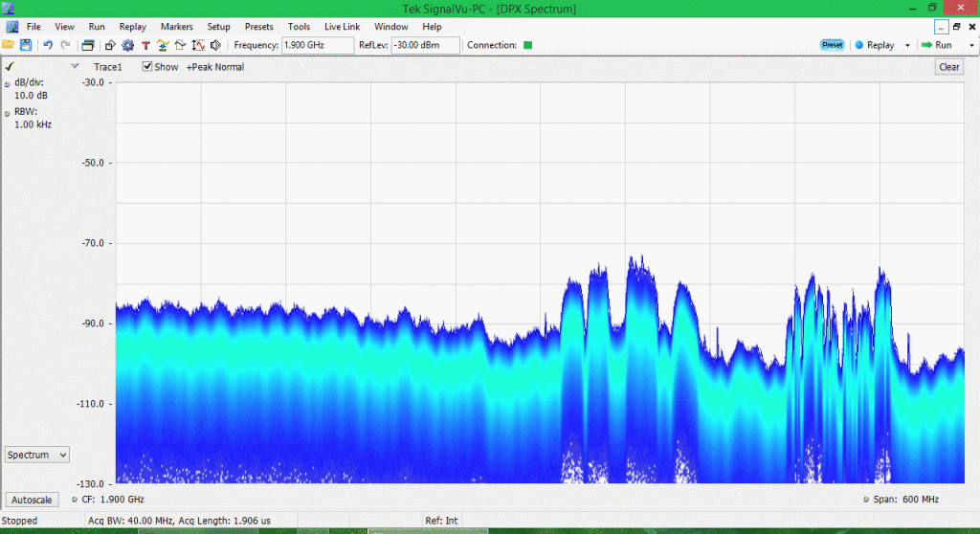Click the Clear button
980x534 pixels.
[948, 67]
